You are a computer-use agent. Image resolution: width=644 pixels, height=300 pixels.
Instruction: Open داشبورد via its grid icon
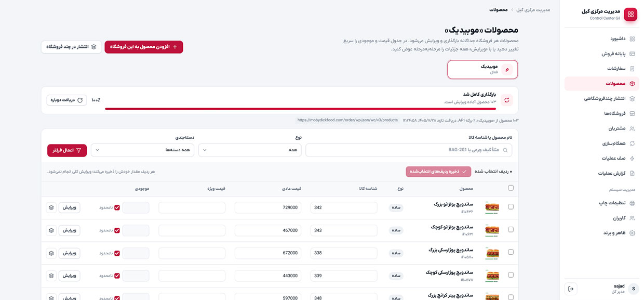(x=632, y=38)
